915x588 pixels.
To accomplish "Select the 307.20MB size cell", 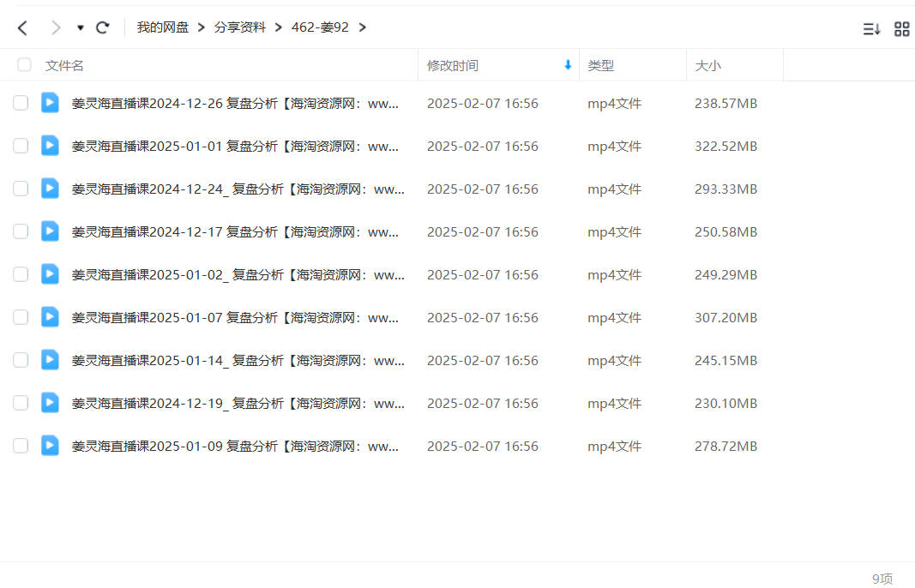I will (x=726, y=318).
